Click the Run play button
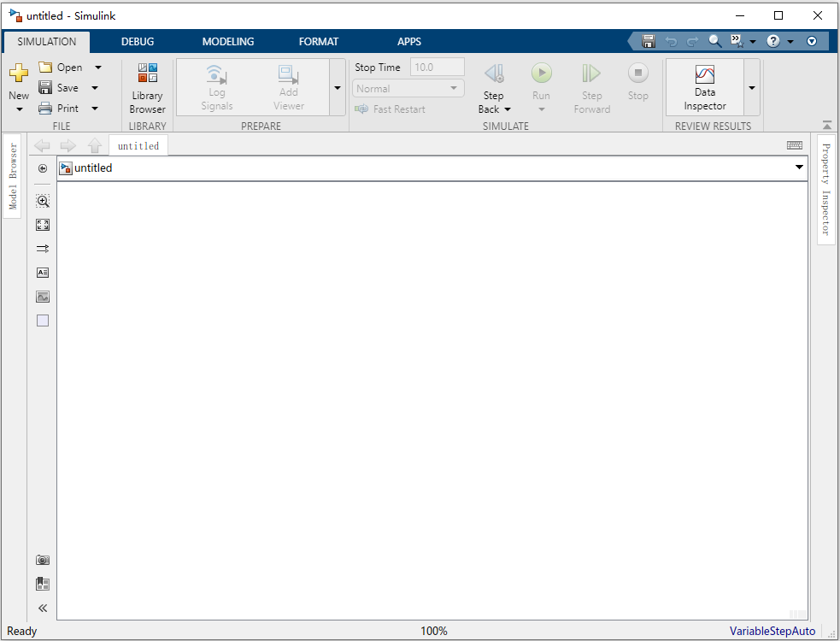 tap(542, 73)
